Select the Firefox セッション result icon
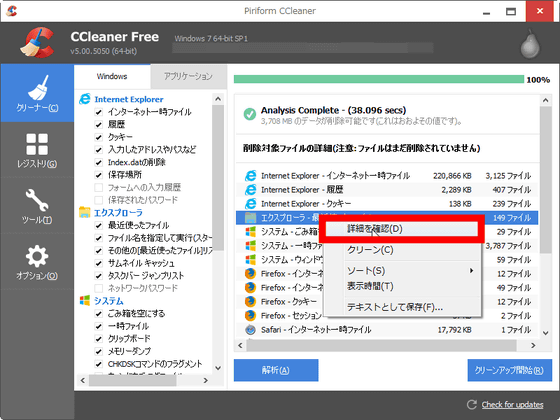Image resolution: width=560 pixels, height=420 pixels. 250,315
